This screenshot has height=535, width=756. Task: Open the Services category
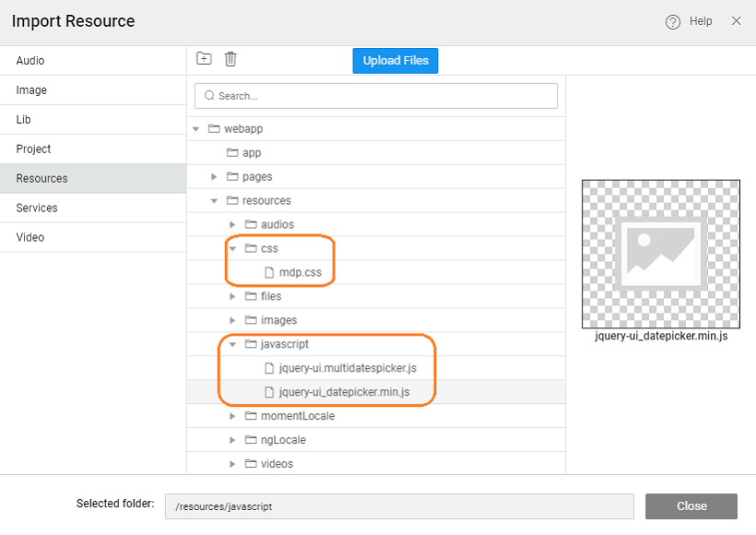coord(37,208)
